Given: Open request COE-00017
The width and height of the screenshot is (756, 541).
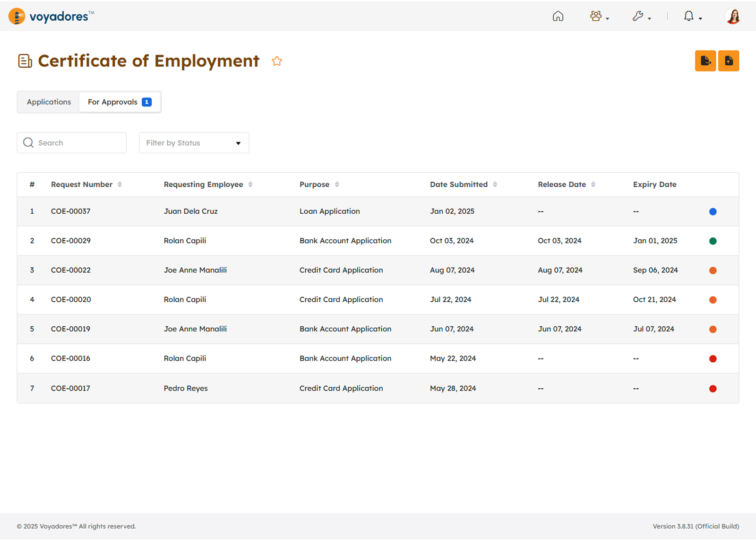Looking at the screenshot, I should coord(70,388).
